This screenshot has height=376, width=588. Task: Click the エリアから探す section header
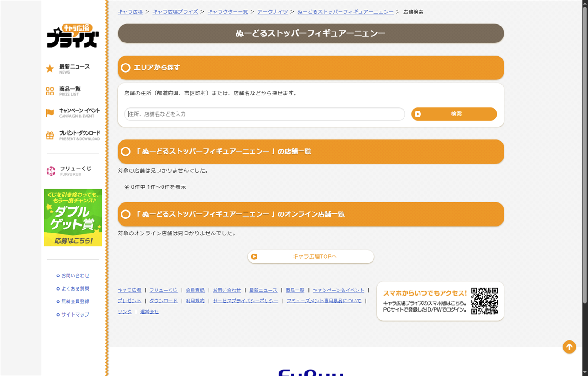coord(311,68)
